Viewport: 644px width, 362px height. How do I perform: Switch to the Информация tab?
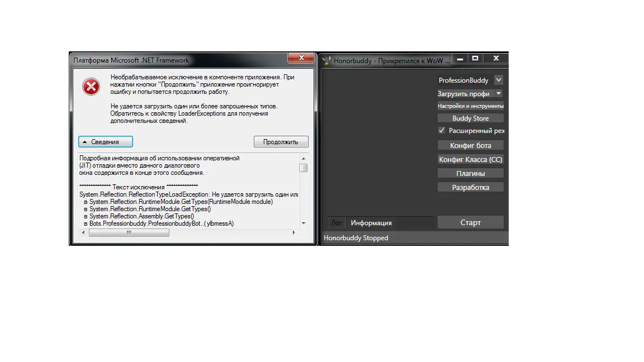[x=371, y=223]
